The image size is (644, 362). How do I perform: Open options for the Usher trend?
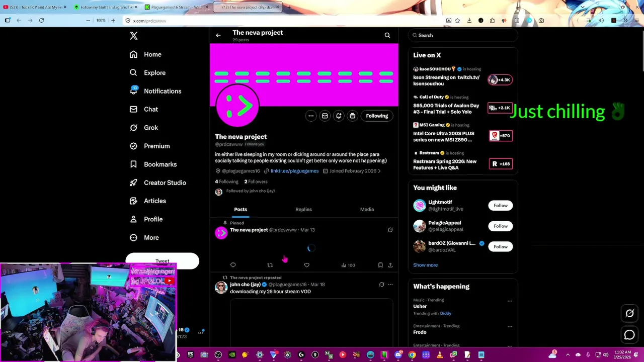coord(510,301)
